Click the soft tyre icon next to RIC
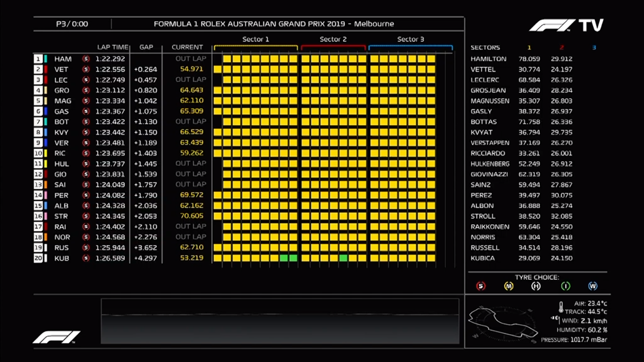Image resolution: width=644 pixels, height=362 pixels. pos(86,153)
